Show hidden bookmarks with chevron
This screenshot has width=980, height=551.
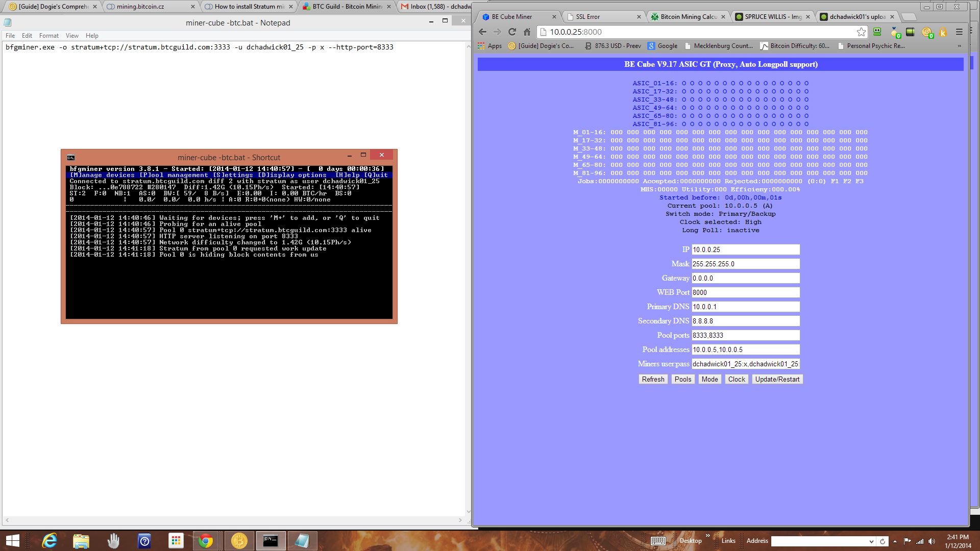tap(959, 46)
